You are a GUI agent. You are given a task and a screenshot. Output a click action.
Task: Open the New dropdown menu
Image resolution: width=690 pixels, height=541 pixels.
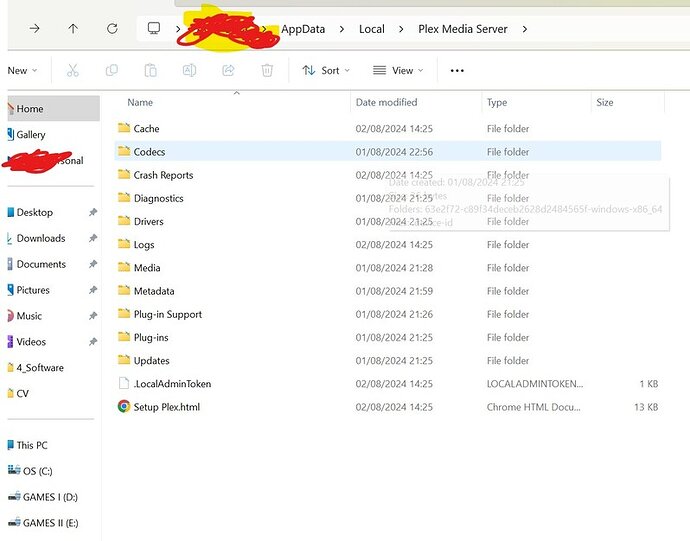(22, 70)
